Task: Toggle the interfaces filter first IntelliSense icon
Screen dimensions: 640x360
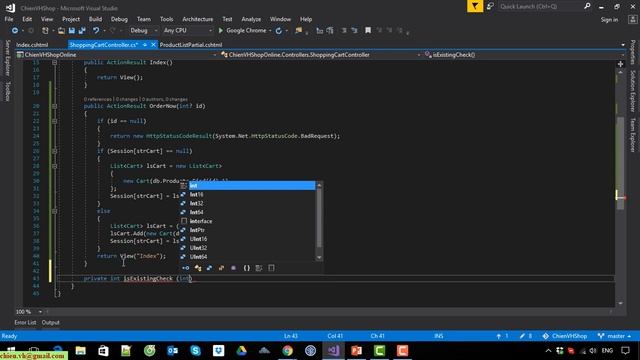Action: [186, 268]
